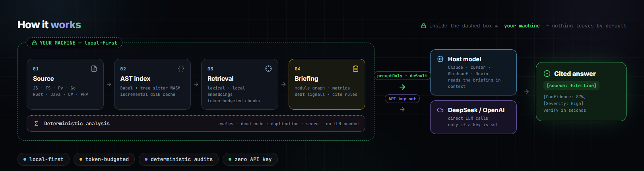Click 'only if a key is set' text
644x171 pixels.
[x=473, y=124]
